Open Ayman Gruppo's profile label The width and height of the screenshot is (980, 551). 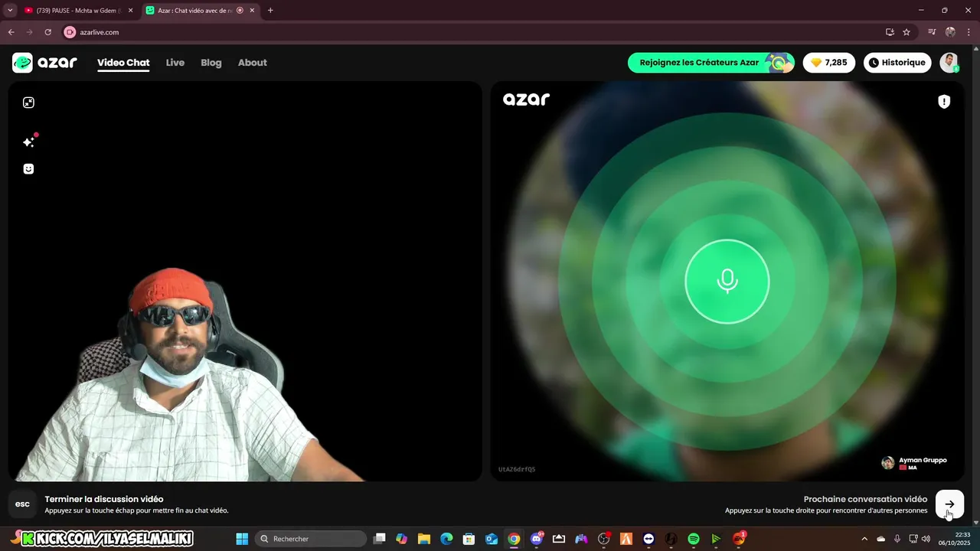(914, 463)
